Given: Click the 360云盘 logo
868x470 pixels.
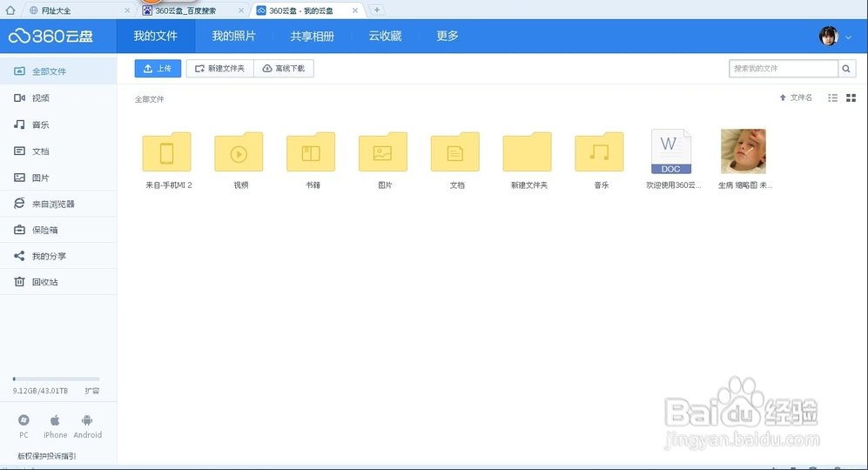Looking at the screenshot, I should coord(50,36).
